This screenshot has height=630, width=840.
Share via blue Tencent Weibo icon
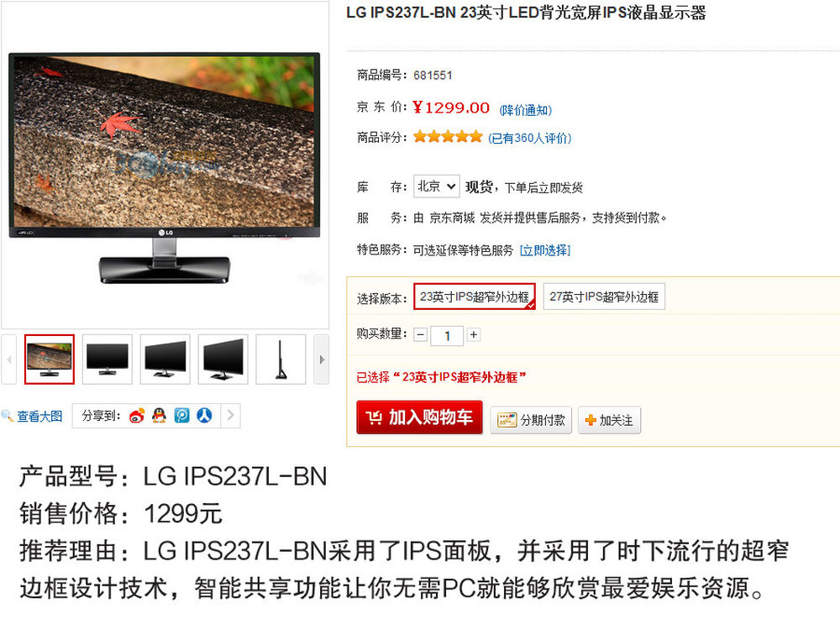(181, 416)
